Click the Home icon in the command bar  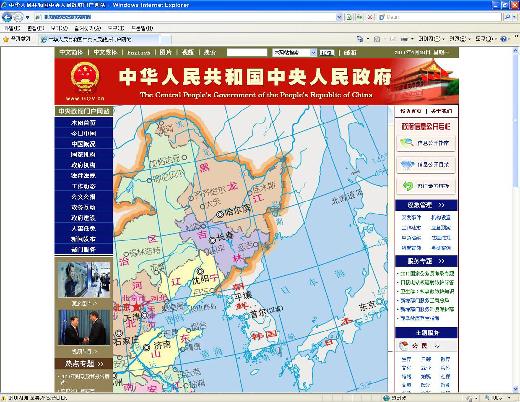click(360, 39)
